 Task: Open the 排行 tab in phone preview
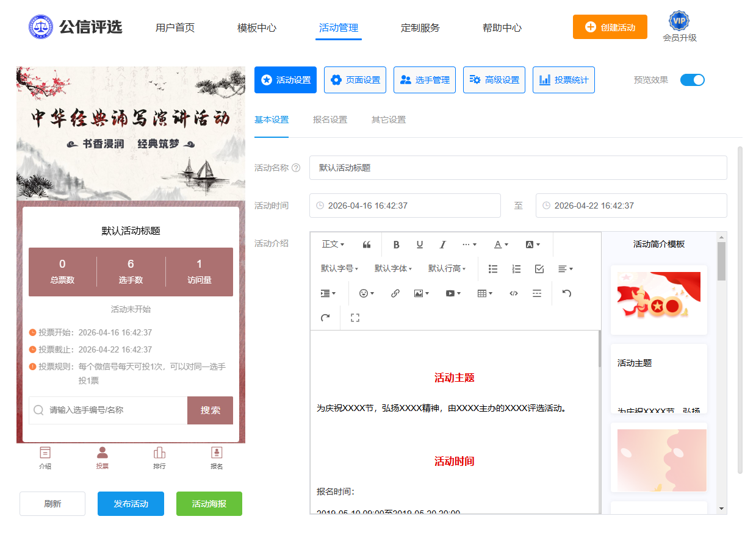(x=159, y=458)
